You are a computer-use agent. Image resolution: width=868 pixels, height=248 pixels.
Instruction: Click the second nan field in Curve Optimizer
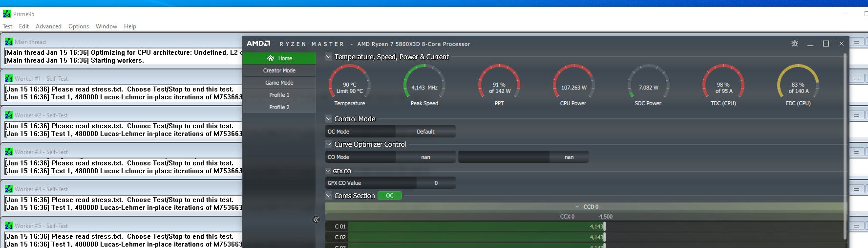tap(569, 157)
